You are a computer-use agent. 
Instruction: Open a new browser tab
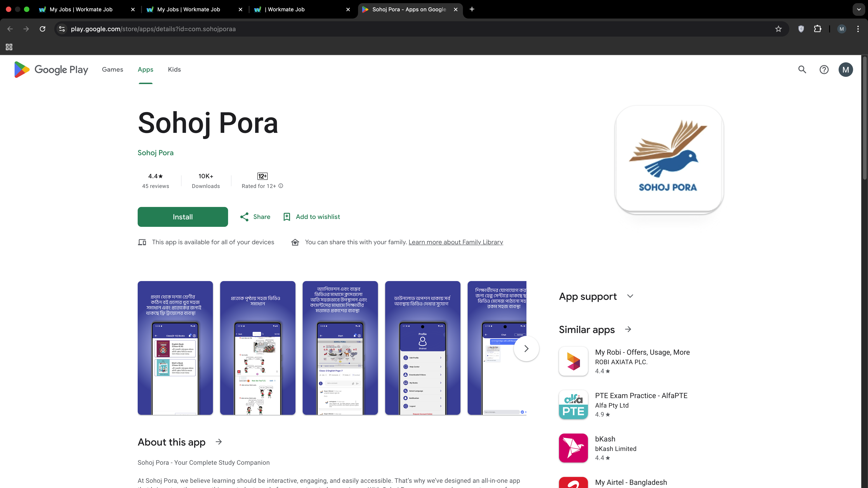[x=472, y=9]
